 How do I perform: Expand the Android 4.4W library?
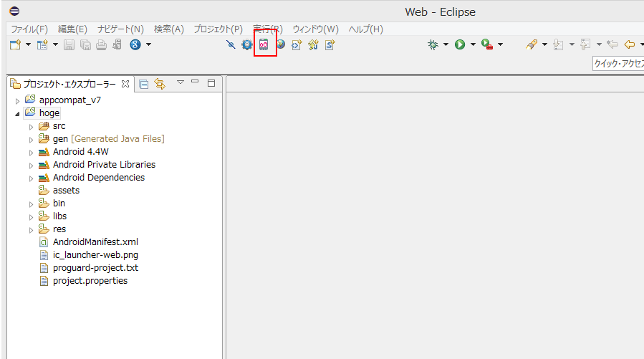click(x=31, y=153)
